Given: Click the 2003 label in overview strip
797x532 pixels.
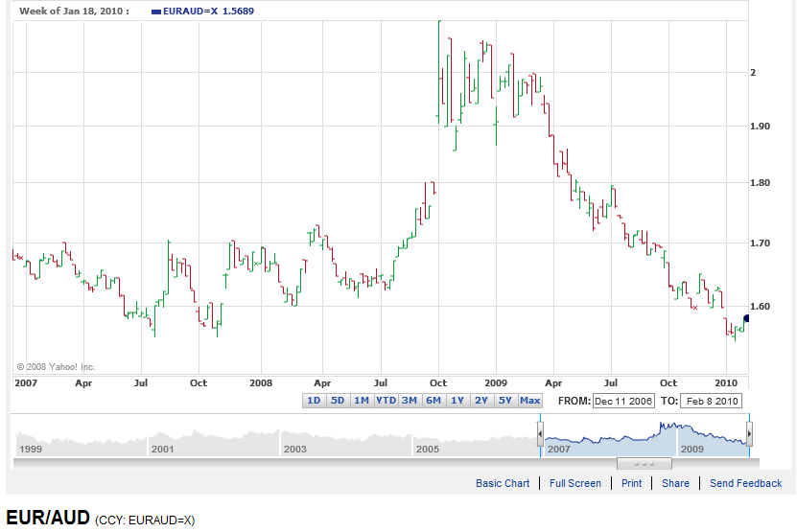Looking at the screenshot, I should [x=294, y=450].
